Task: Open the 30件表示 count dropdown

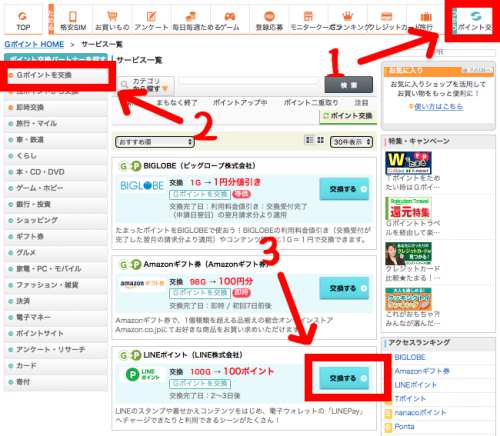Action: (x=351, y=142)
